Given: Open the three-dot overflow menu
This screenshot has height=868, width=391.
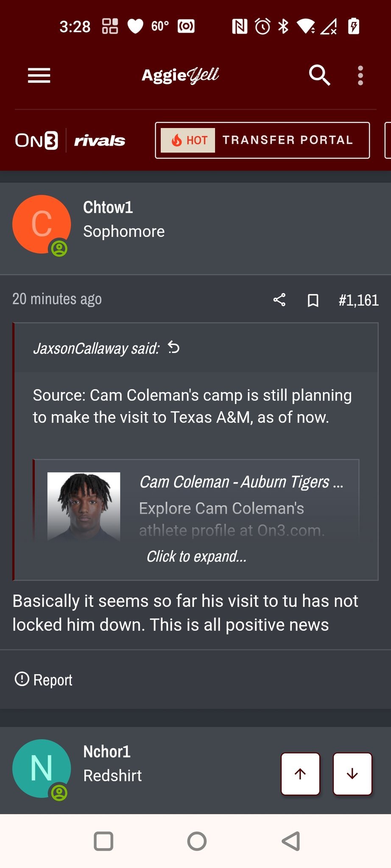Looking at the screenshot, I should click(x=360, y=76).
